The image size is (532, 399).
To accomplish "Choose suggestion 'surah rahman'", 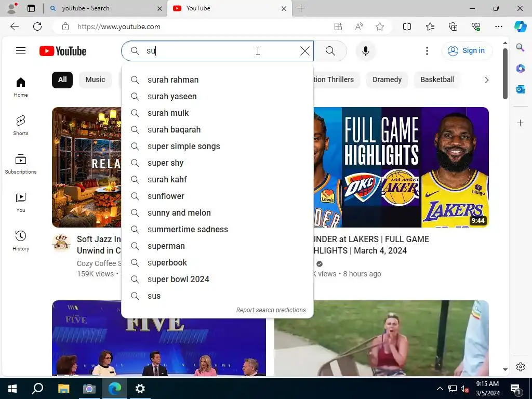I will click(217, 79).
